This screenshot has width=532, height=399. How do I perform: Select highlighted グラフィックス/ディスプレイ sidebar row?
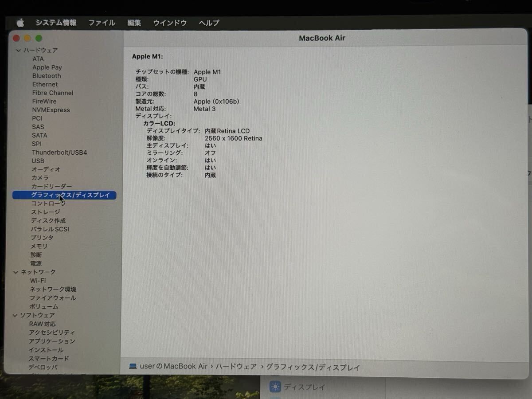tap(64, 195)
